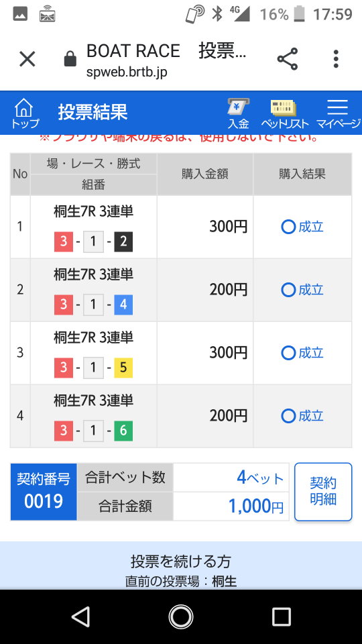Tap the 成立 result circle in row 4

[x=288, y=416]
